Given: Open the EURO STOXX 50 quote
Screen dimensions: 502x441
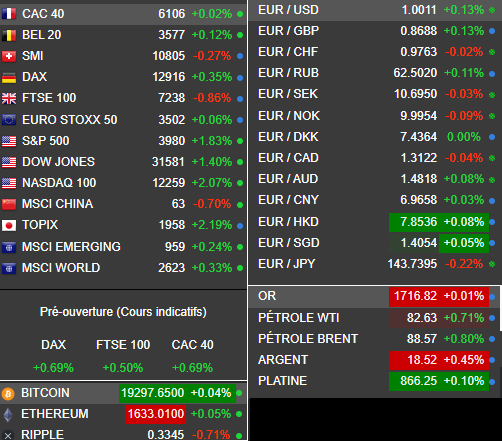Looking at the screenshot, I should tap(70, 120).
